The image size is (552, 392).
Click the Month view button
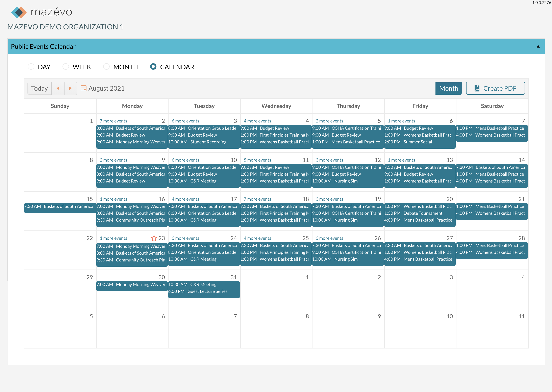point(449,88)
